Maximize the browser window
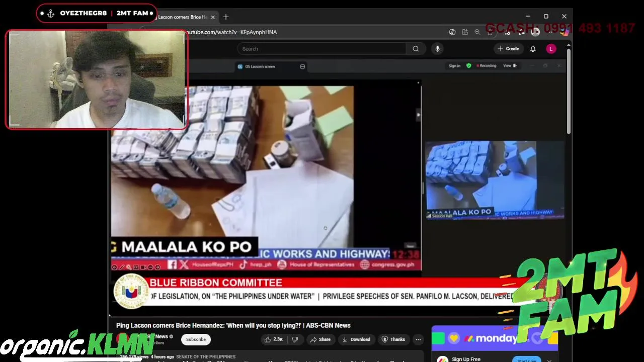Viewport: 644px width, 362px height. click(x=546, y=17)
